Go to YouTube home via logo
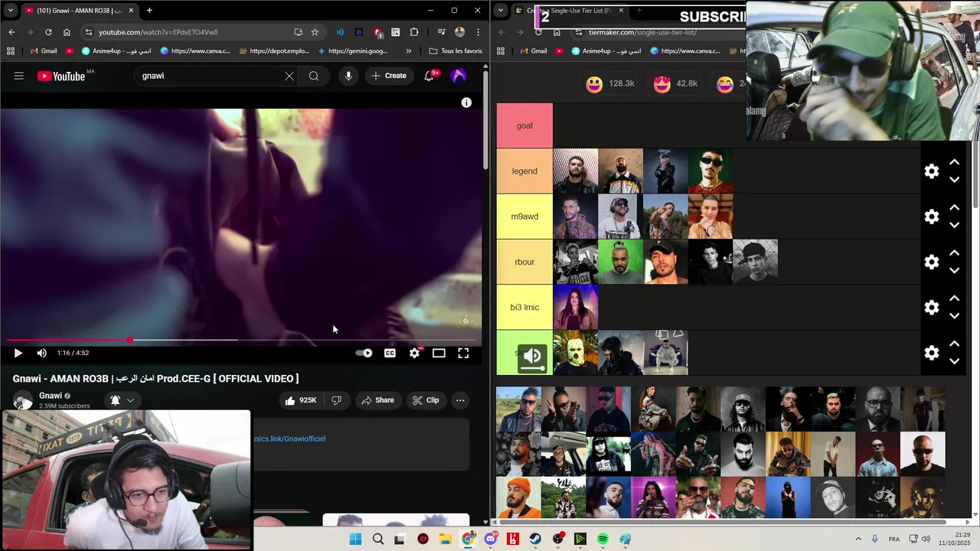The height and width of the screenshot is (551, 980). point(61,76)
